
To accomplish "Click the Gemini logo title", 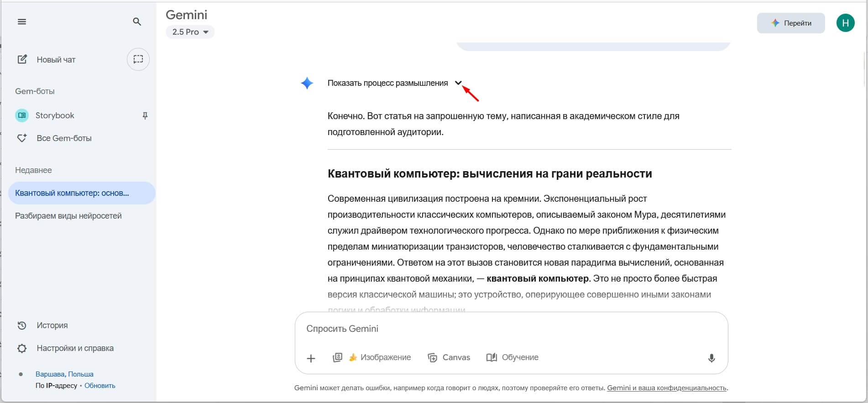I will coord(186,15).
